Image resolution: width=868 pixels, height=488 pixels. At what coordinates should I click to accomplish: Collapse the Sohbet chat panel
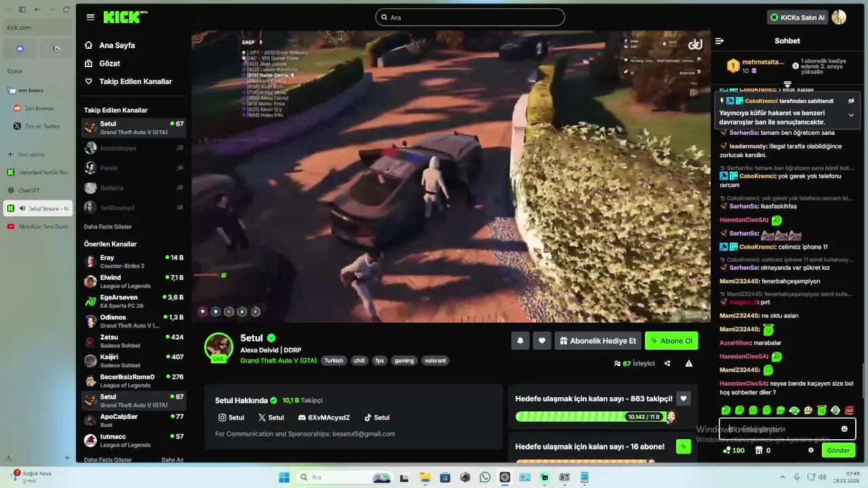click(719, 41)
